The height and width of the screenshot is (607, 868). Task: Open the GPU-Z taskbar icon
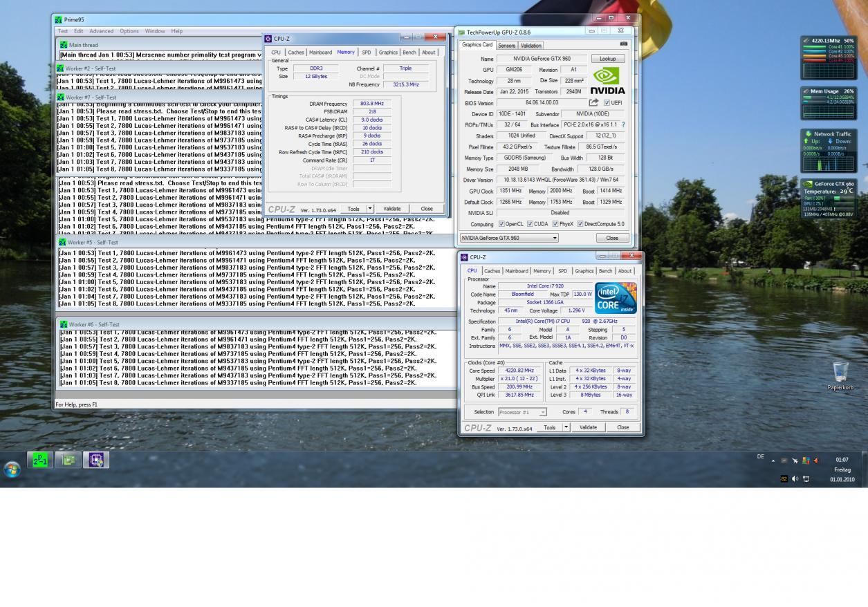pos(68,459)
